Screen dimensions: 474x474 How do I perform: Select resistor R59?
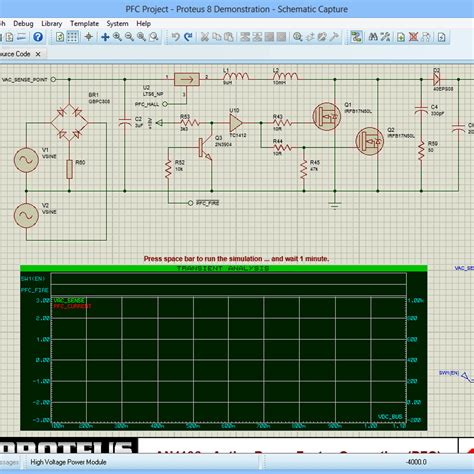(421, 151)
